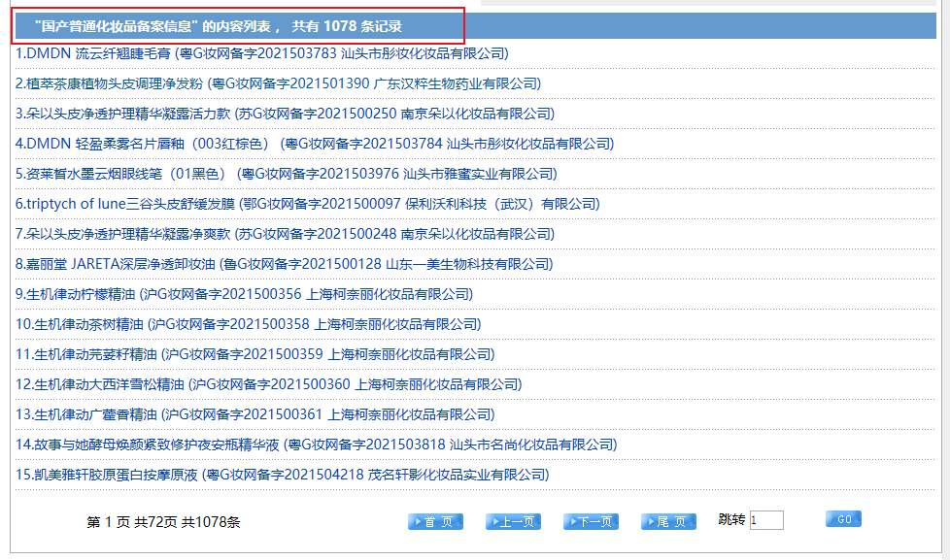The width and height of the screenshot is (950, 560).
Task: Focus the 跳转 page number input
Action: (x=765, y=520)
